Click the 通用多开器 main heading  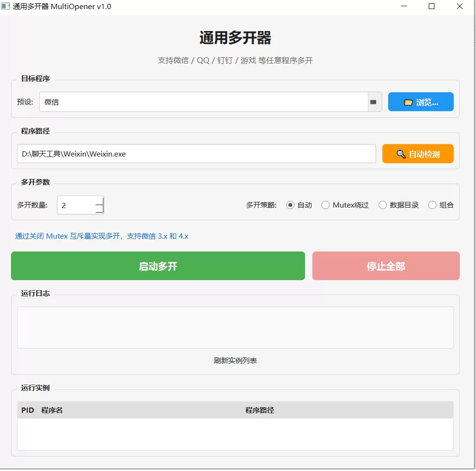235,38
